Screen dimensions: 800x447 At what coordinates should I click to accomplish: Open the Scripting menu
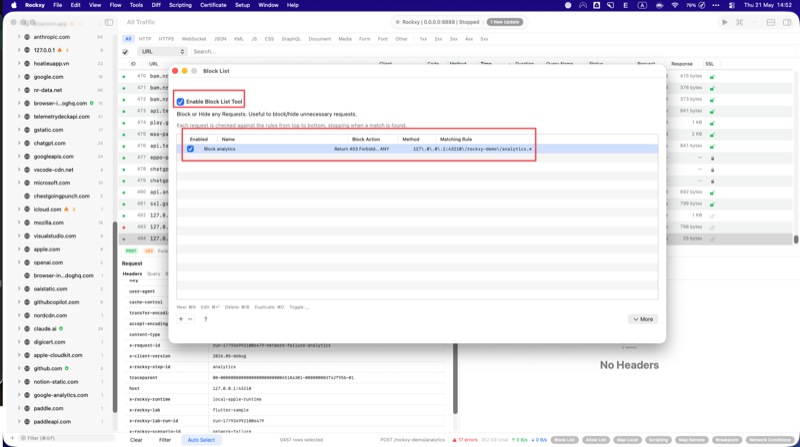pos(180,5)
